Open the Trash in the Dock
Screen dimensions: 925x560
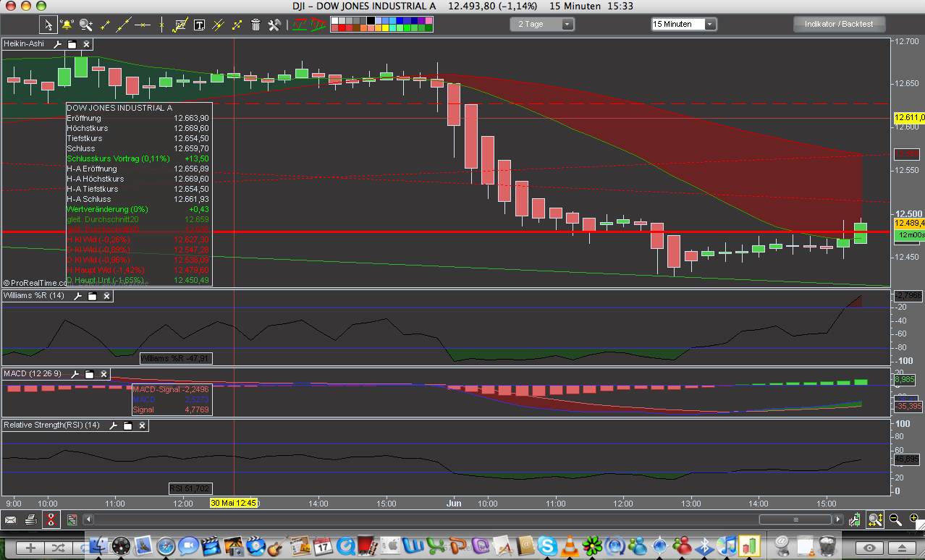(x=827, y=546)
